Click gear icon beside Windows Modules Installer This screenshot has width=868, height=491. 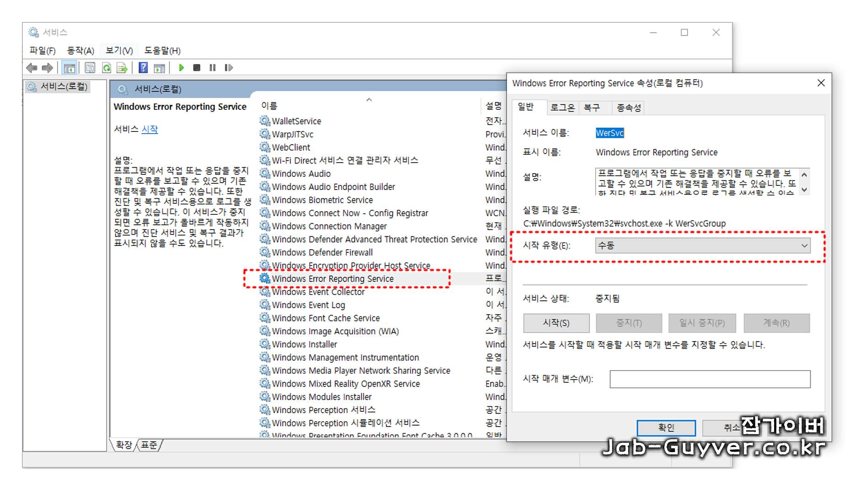tap(265, 396)
